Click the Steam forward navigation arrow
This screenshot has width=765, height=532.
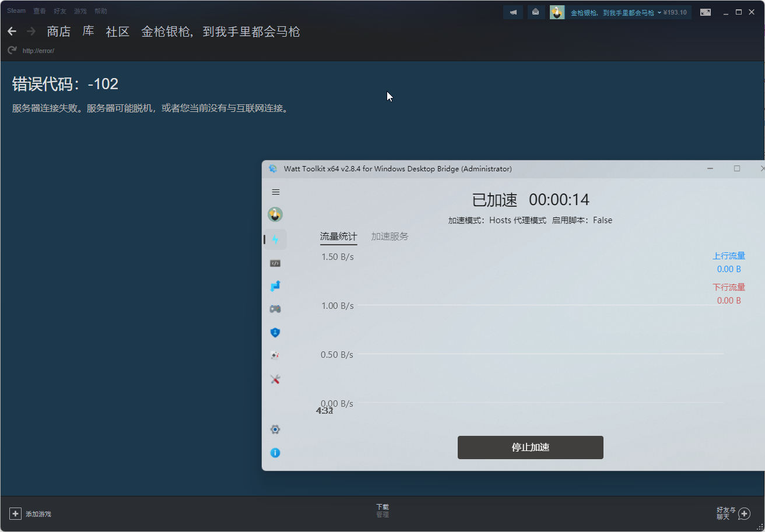coord(31,31)
